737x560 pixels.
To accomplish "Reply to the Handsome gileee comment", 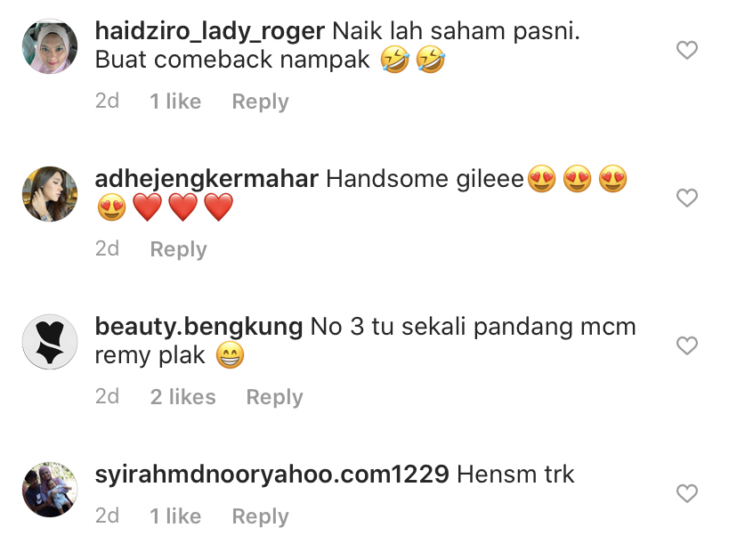I will [179, 249].
